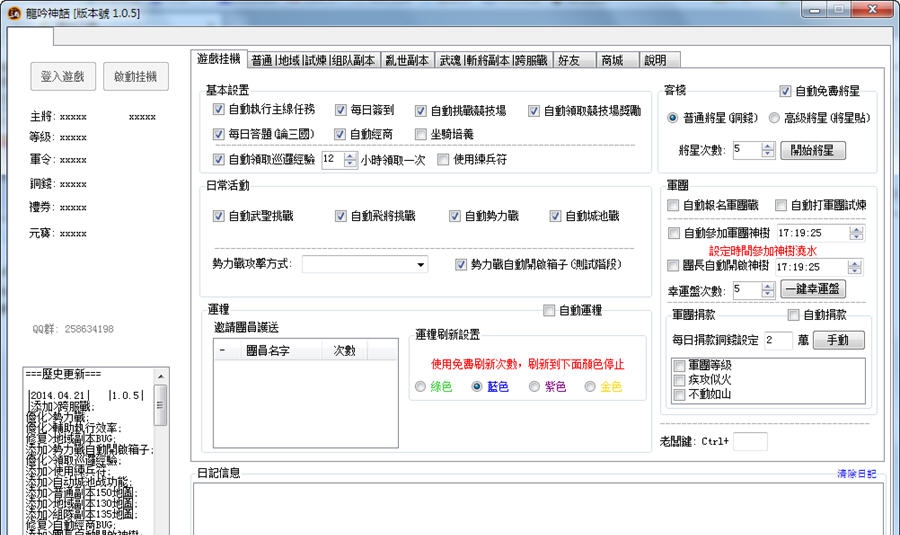Toggle 勢力戰自動開啟箱子 checkbox
The height and width of the screenshot is (535, 900).
pyautogui.click(x=460, y=264)
